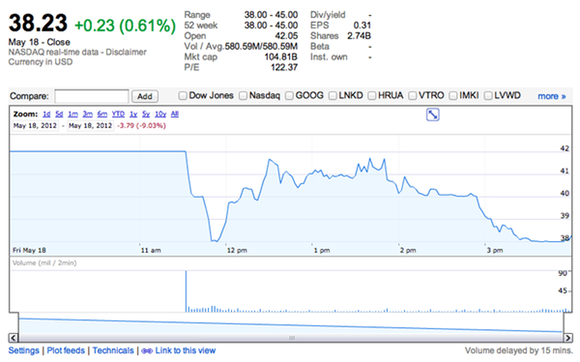Click the Disclaimer link

[x=126, y=52]
